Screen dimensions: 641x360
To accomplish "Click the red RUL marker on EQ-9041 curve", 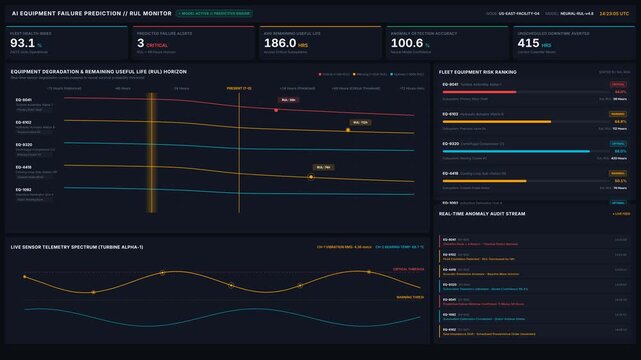I will coord(276,110).
